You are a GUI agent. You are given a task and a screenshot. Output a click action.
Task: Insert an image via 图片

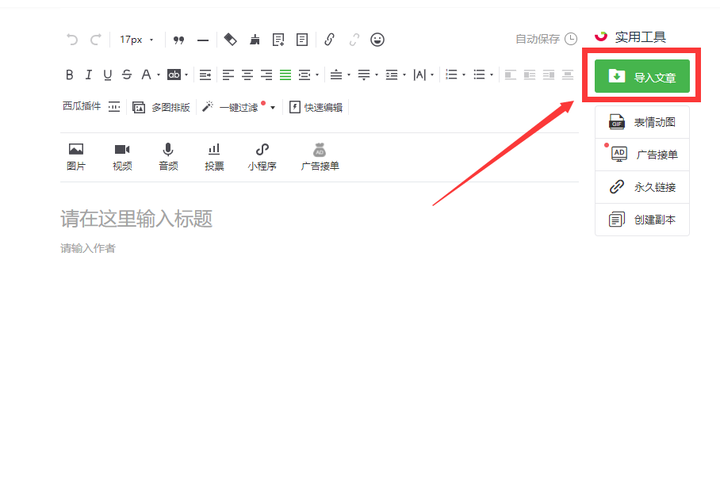tap(76, 157)
